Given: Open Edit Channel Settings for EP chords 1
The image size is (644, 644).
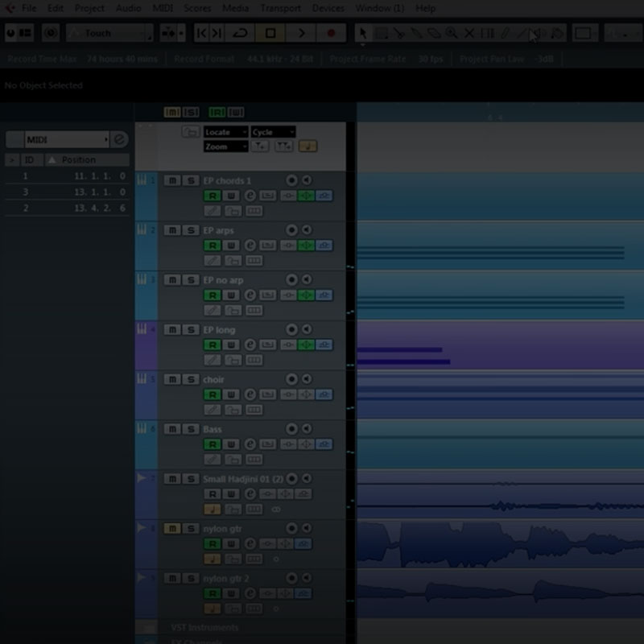Looking at the screenshot, I should [250, 196].
